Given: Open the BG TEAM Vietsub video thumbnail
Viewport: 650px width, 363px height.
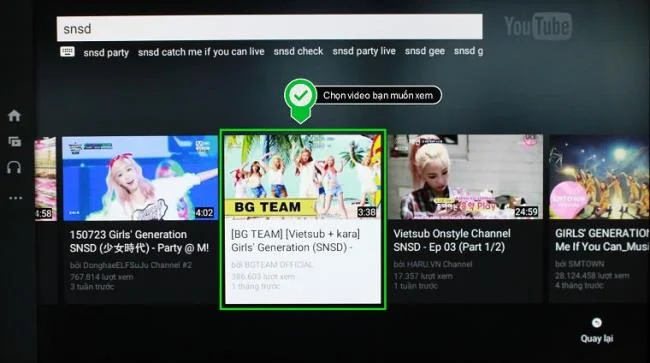Looking at the screenshot, I should click(302, 176).
